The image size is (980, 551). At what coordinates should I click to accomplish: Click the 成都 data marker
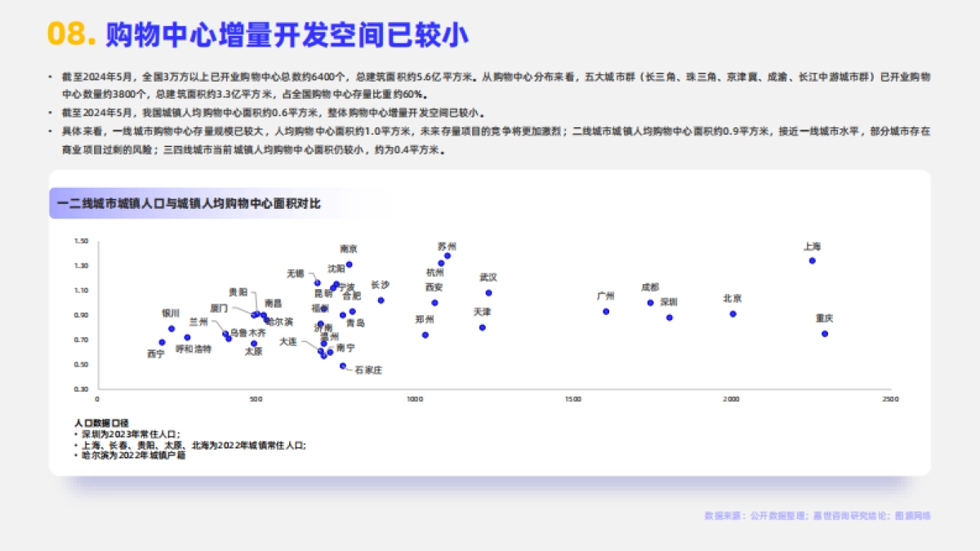pos(650,303)
